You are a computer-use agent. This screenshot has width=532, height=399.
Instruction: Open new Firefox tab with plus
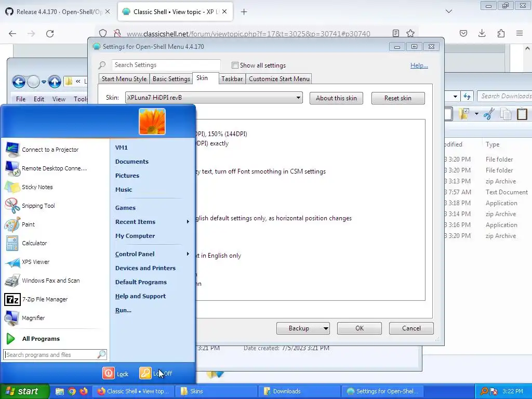pyautogui.click(x=244, y=12)
